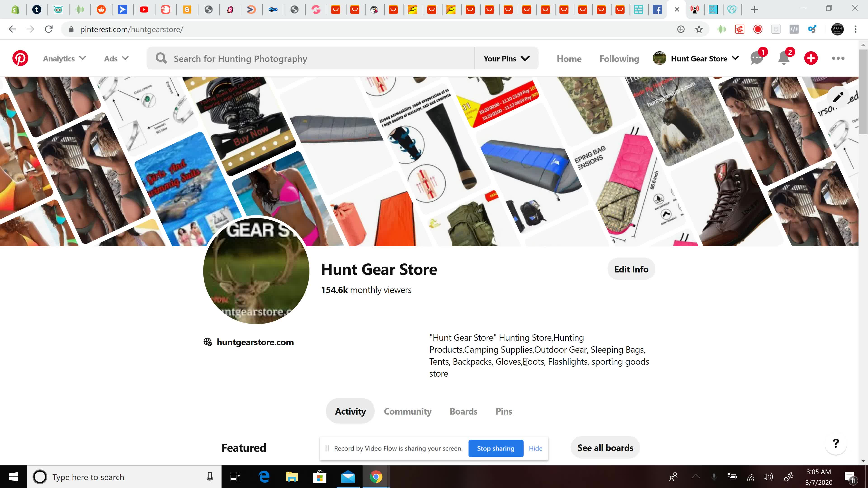This screenshot has height=488, width=868.
Task: Open the question mark help button
Action: (836, 443)
